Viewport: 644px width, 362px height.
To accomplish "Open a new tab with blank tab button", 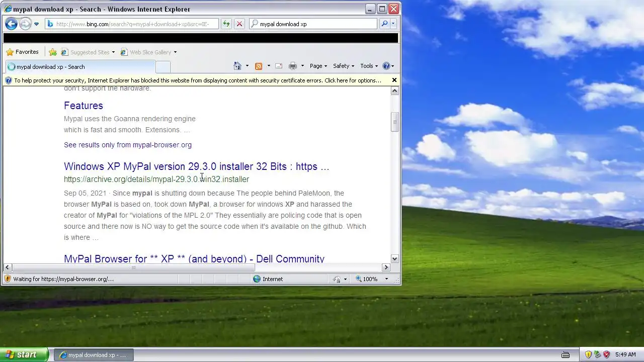I will 163,67.
